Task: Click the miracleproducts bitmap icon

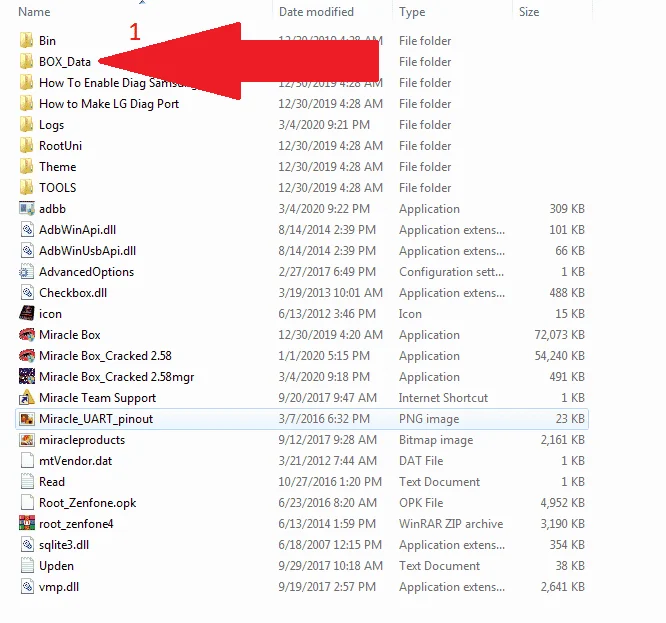Action: click(27, 440)
